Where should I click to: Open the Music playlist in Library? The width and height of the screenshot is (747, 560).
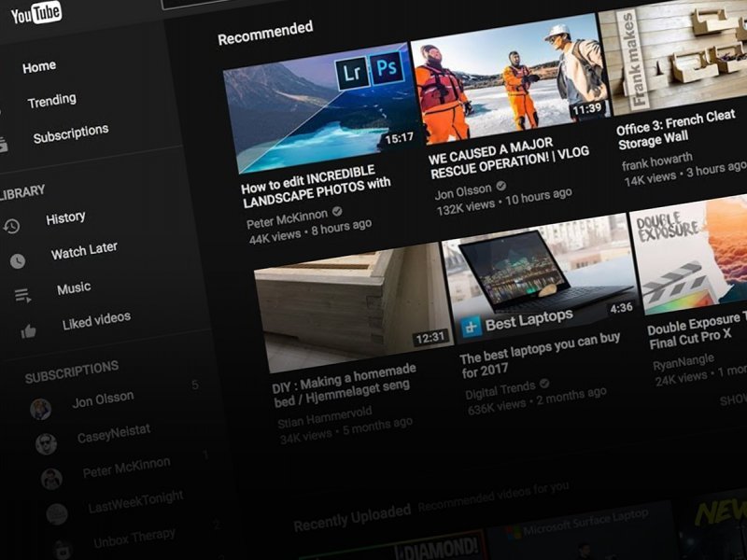74,288
